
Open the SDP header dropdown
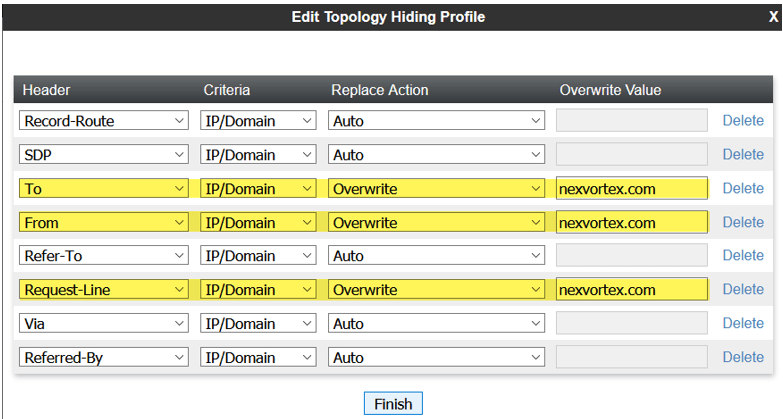[x=104, y=154]
